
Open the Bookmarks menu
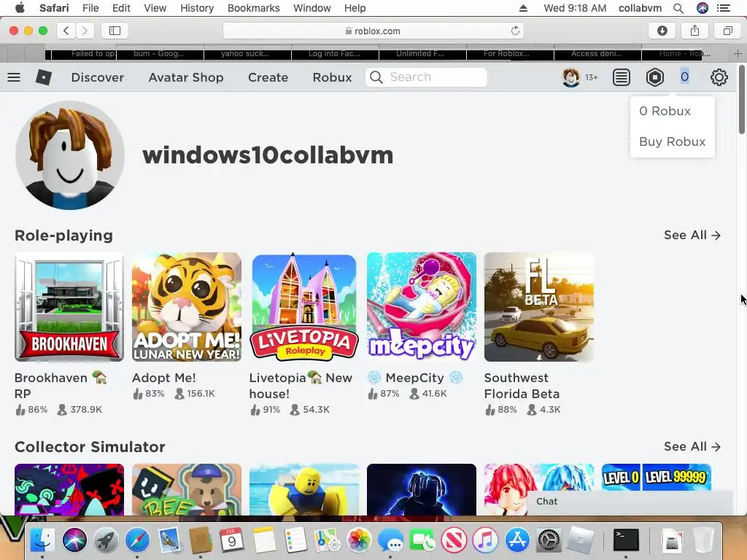253,8
